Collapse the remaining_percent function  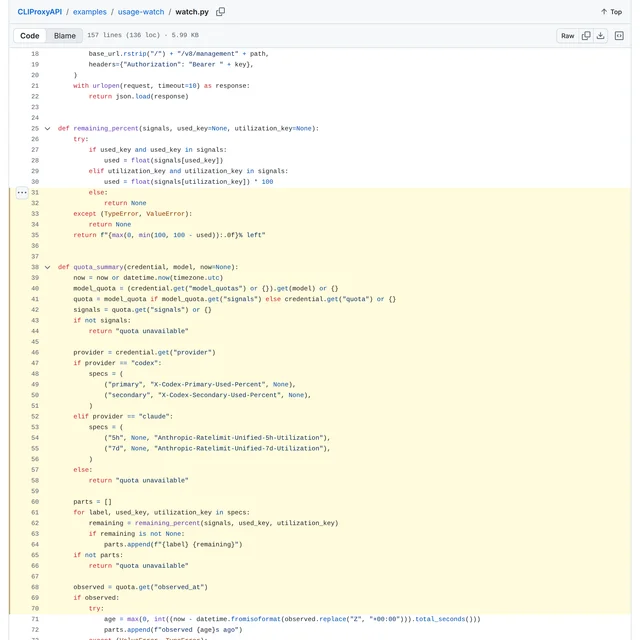tap(47, 129)
